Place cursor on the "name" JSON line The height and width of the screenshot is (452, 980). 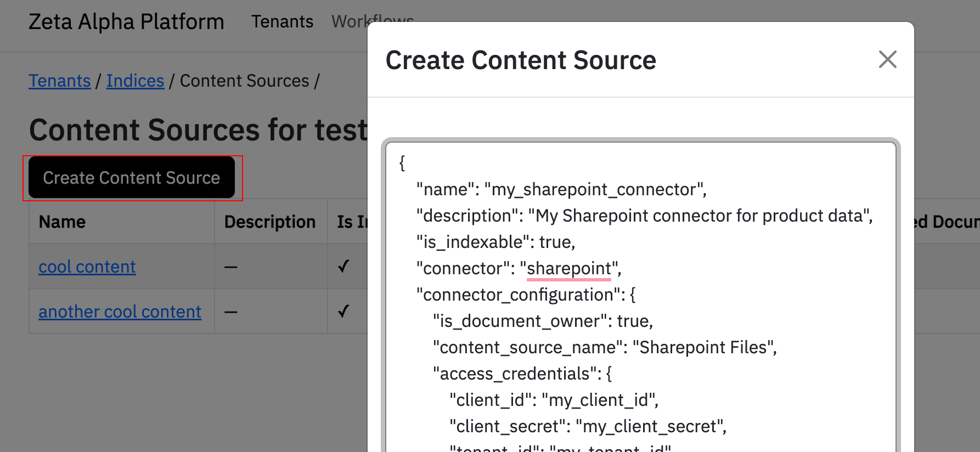coord(561,189)
